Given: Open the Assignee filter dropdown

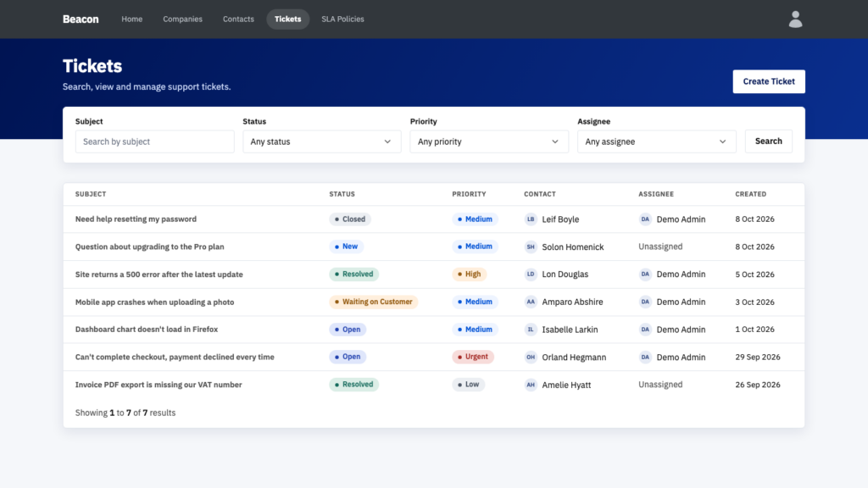Looking at the screenshot, I should (657, 141).
